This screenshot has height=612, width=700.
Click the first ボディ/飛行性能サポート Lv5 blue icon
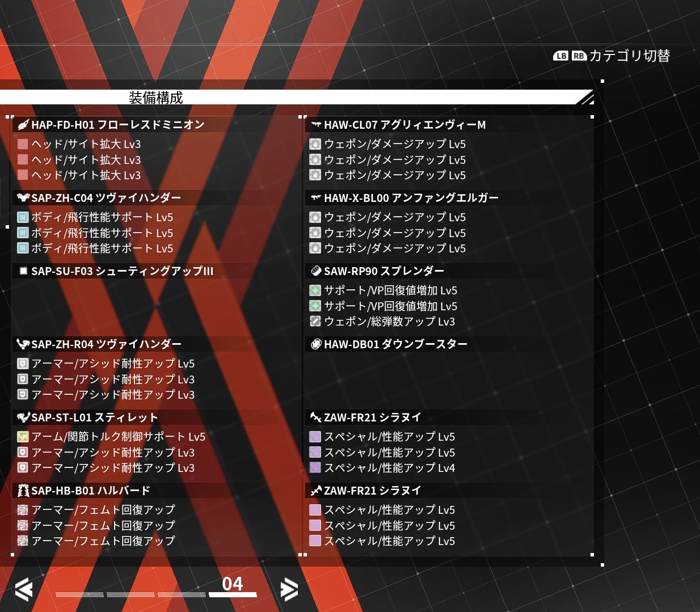(x=23, y=217)
